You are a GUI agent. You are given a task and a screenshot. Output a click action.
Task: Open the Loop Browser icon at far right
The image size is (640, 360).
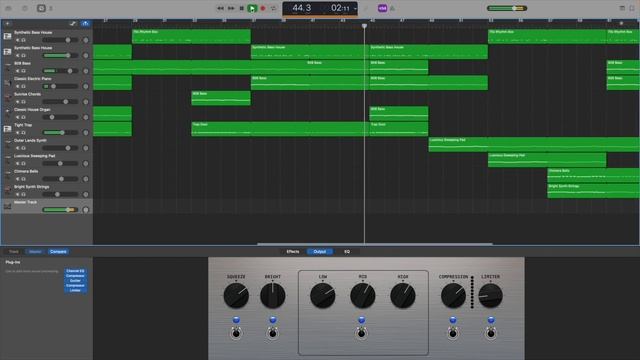pyautogui.click(x=632, y=8)
